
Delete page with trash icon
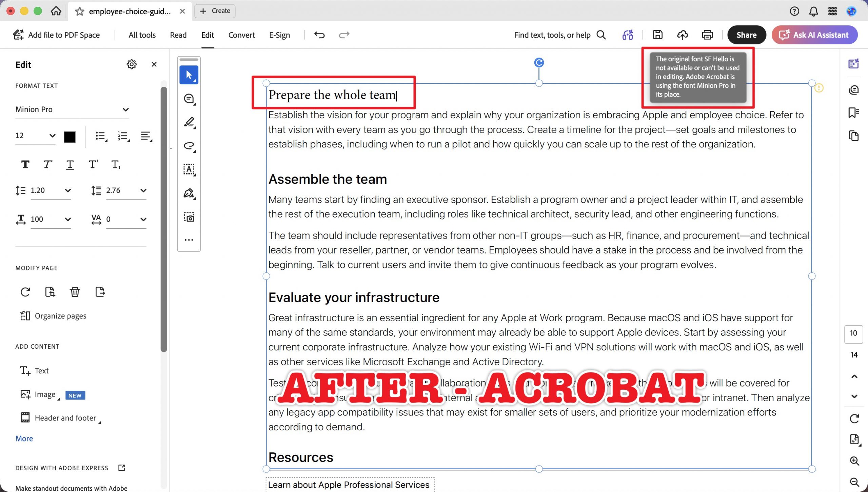pos(75,292)
